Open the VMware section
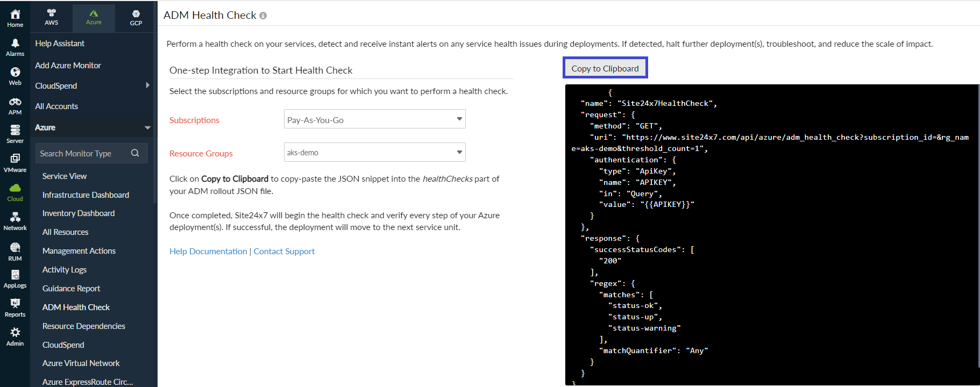The height and width of the screenshot is (387, 980). click(15, 163)
